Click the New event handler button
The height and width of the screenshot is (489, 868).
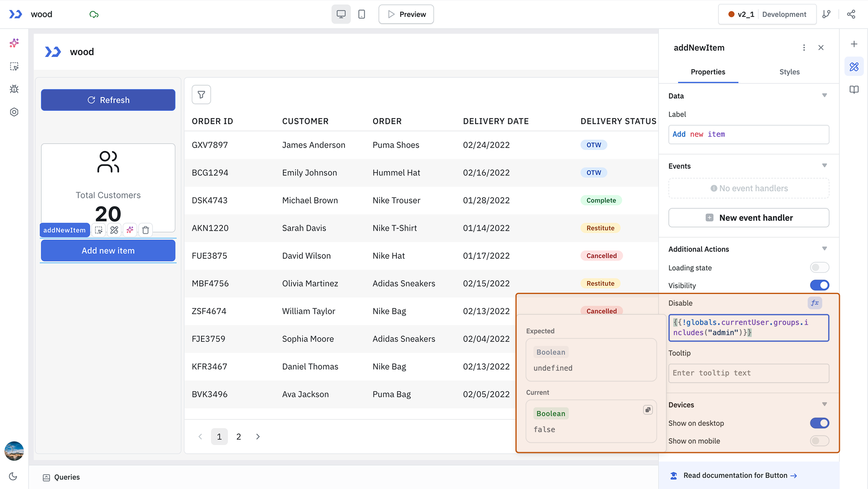(749, 218)
